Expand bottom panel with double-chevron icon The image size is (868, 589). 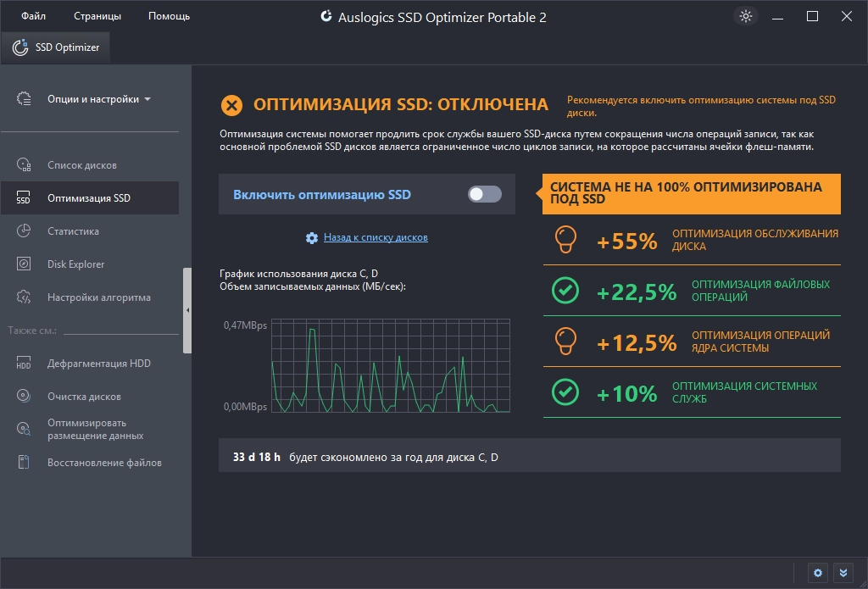click(843, 572)
